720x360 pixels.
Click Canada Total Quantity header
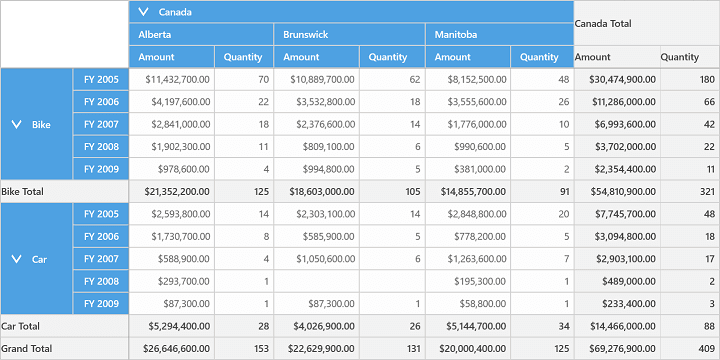[690, 57]
